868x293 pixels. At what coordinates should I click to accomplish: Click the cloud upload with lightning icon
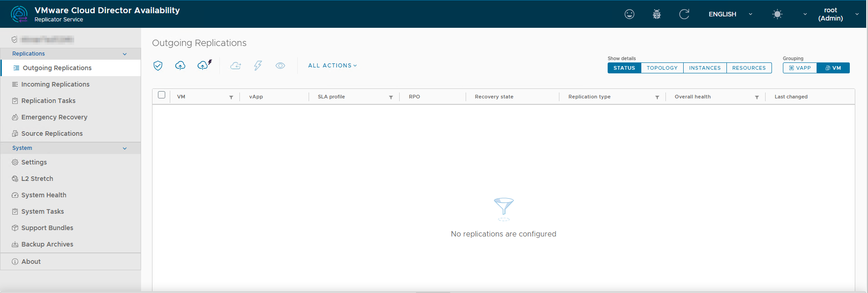(x=204, y=65)
